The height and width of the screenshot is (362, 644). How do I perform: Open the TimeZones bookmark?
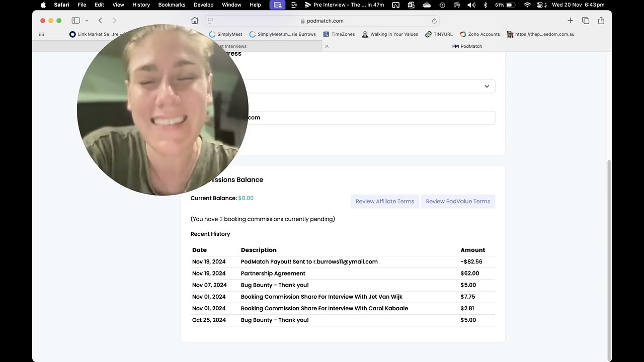click(x=339, y=34)
